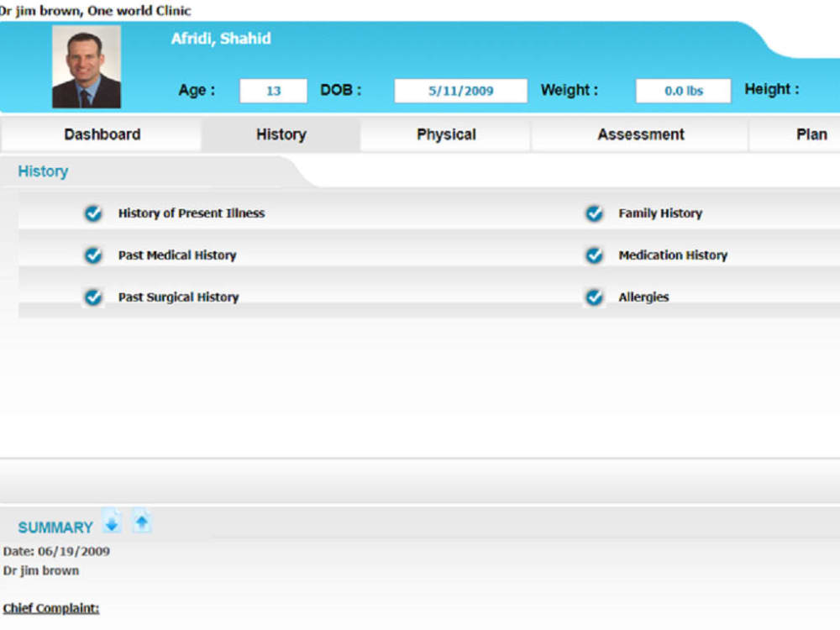
Task: Click the checkmark icon beside Medication History
Action: pyautogui.click(x=594, y=255)
